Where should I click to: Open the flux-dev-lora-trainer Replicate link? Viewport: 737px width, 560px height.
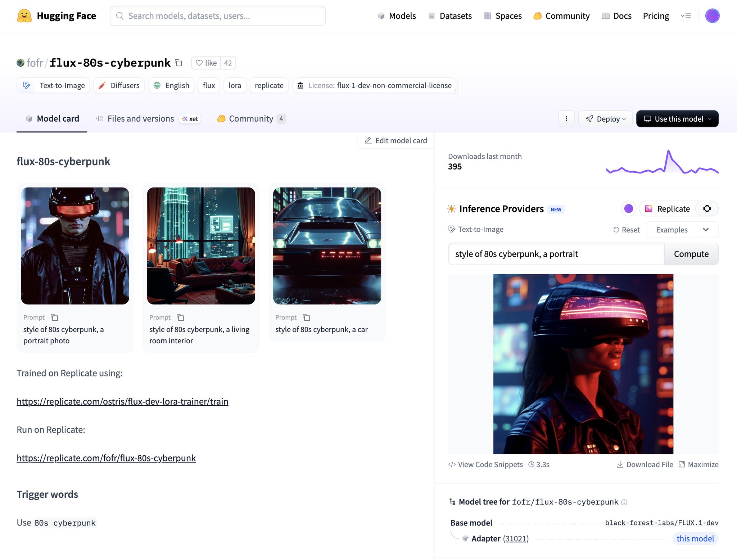click(x=122, y=401)
